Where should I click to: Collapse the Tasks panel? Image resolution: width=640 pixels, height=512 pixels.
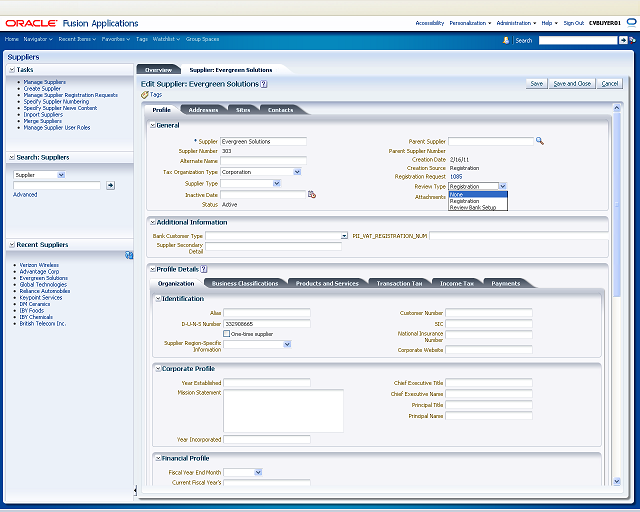[x=12, y=70]
